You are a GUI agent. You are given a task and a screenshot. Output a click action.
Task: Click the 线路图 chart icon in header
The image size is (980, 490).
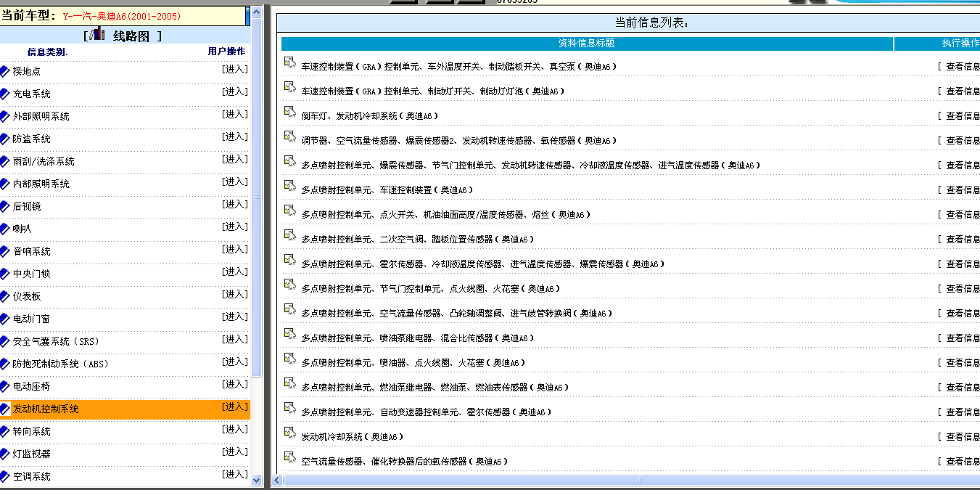coord(97,35)
